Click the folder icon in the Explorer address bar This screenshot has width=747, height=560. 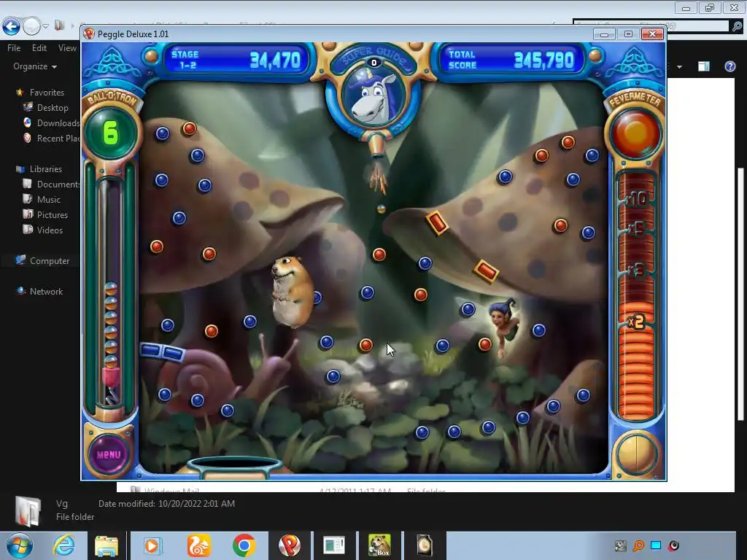(x=59, y=26)
